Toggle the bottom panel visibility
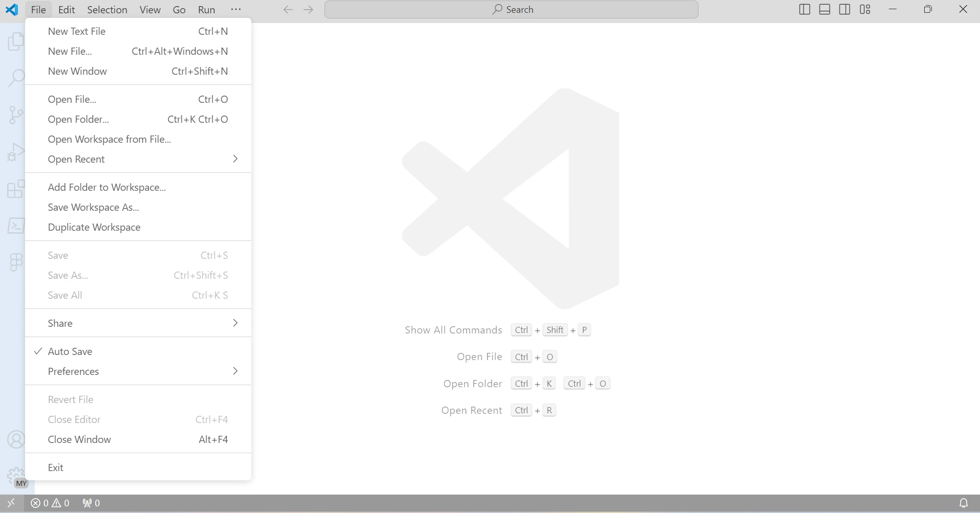This screenshot has width=980, height=513. [x=824, y=10]
